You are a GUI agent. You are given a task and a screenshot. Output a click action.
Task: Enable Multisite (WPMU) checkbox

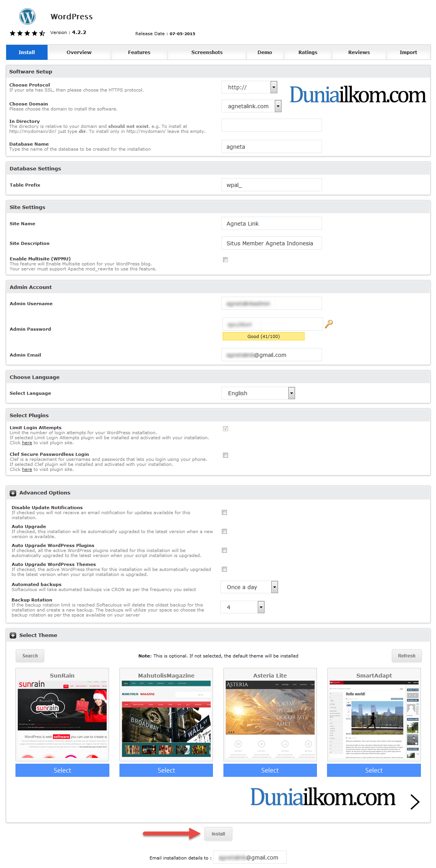225,260
